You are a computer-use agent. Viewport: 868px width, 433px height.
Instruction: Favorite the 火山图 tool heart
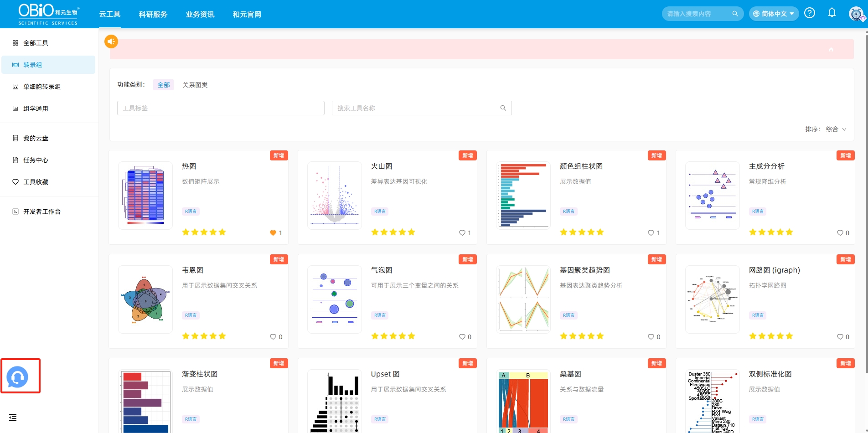pyautogui.click(x=462, y=233)
